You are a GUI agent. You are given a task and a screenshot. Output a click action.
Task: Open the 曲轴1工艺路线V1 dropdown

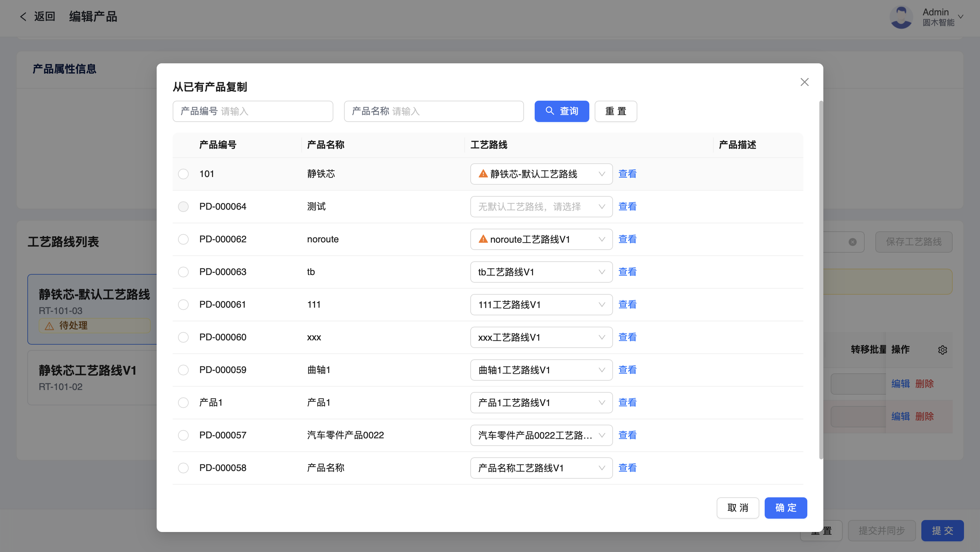pyautogui.click(x=541, y=370)
